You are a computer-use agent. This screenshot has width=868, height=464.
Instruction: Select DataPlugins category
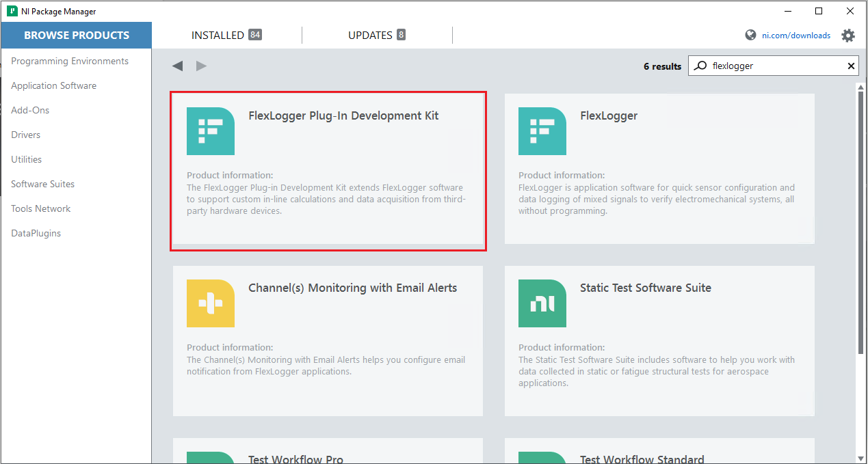coord(36,233)
